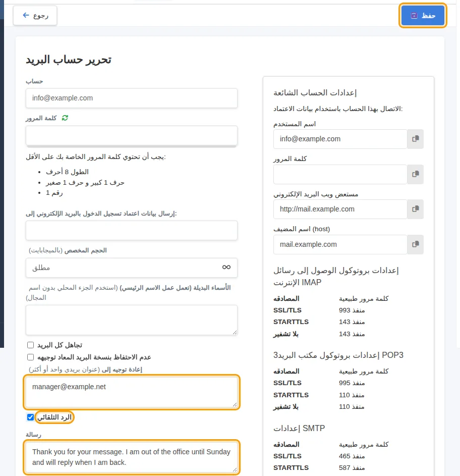Click the forwarding textarea with manager@example.net
The width and height of the screenshot is (460, 476).
131,392
